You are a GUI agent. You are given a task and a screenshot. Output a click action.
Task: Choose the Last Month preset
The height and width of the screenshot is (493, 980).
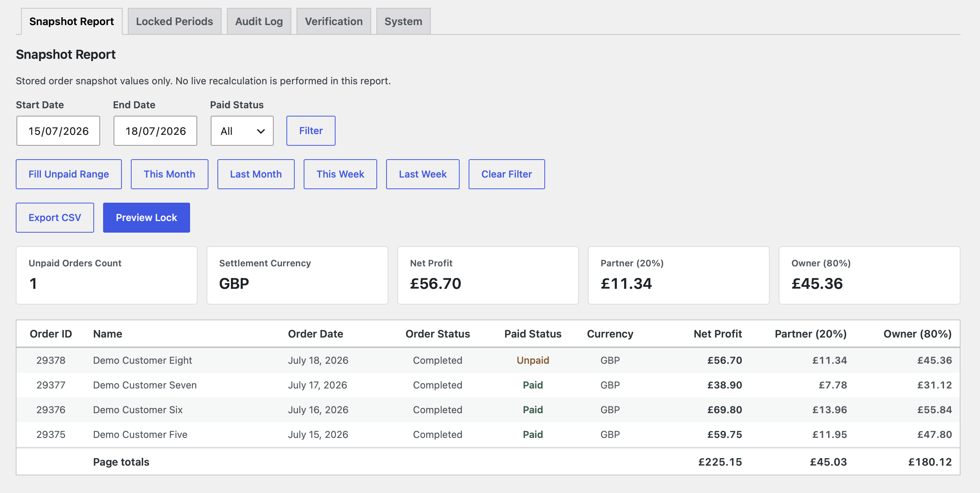click(x=256, y=174)
